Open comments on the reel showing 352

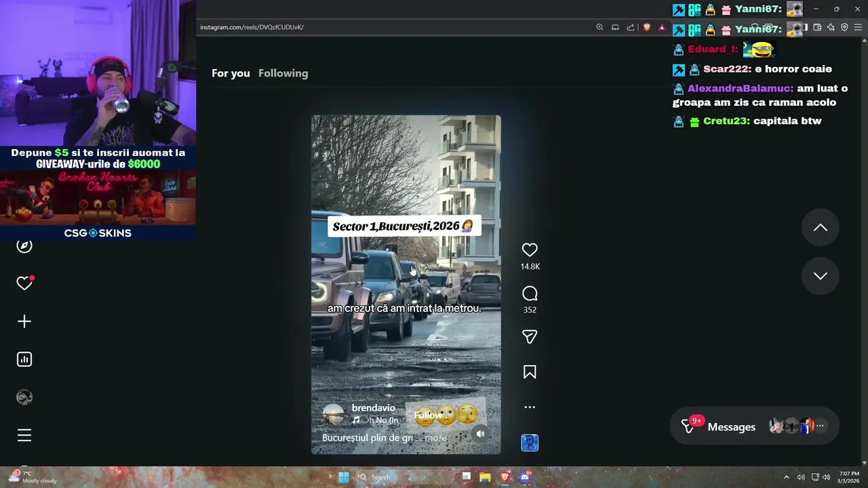pyautogui.click(x=530, y=293)
